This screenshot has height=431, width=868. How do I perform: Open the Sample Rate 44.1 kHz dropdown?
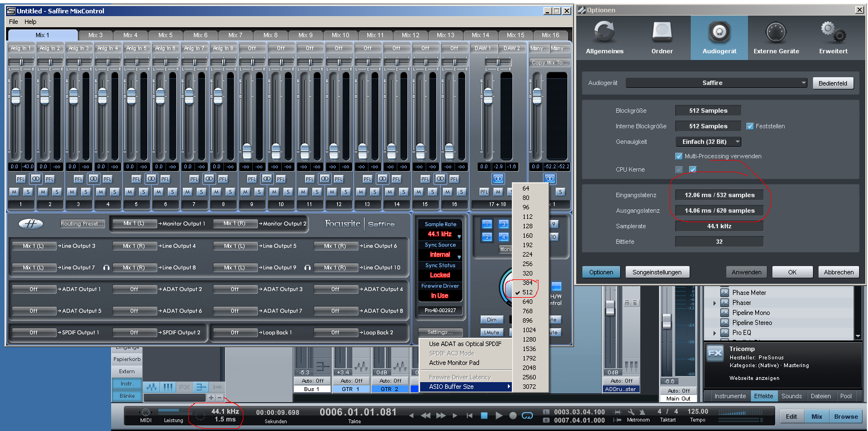[x=440, y=234]
